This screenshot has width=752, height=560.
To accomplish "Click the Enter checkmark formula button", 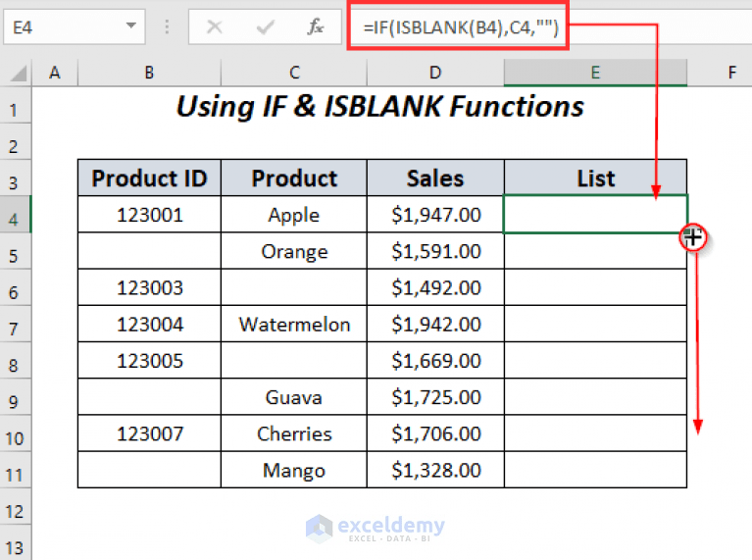I will (x=266, y=26).
